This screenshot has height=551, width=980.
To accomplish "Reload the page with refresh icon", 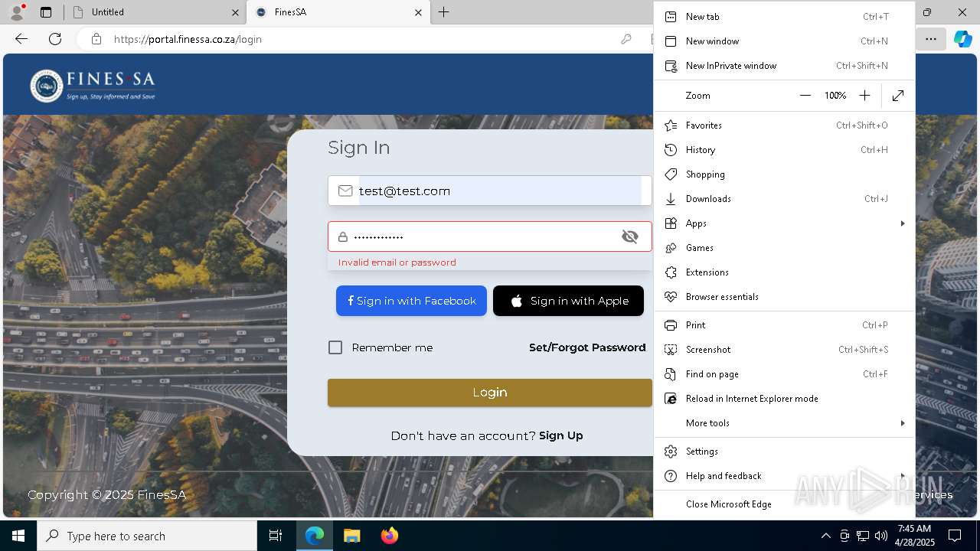I will point(55,39).
